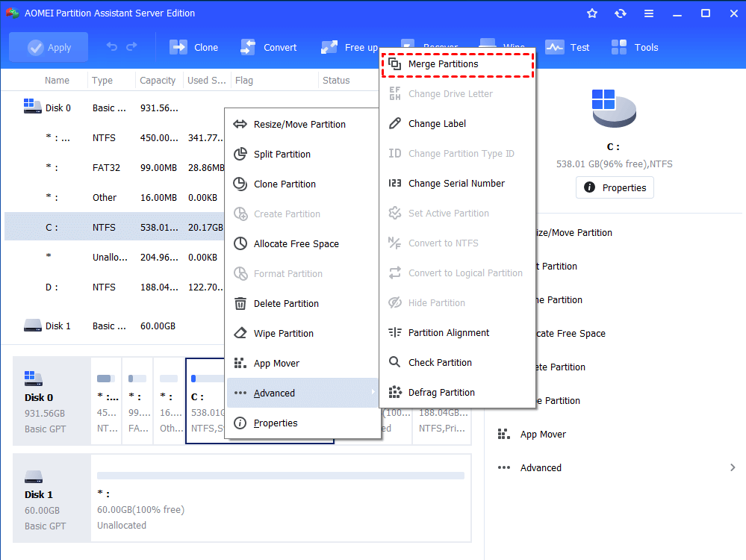Image resolution: width=746 pixels, height=560 pixels.
Task: Click the undo arrow icon
Action: 112,46
